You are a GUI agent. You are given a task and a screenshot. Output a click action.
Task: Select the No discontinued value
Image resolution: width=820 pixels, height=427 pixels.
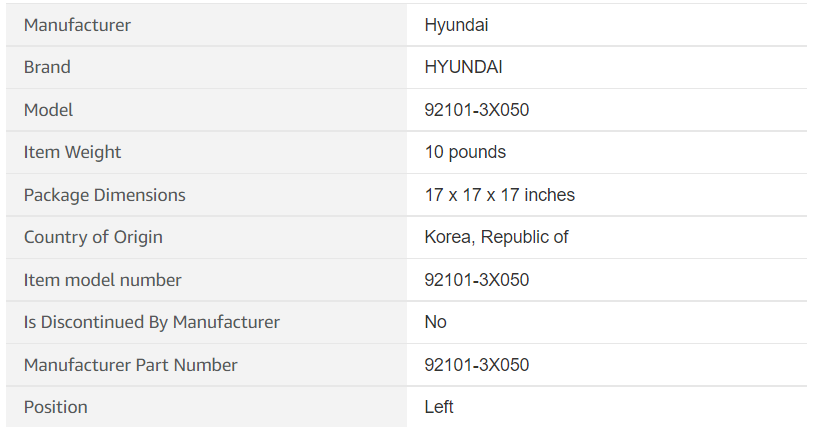click(435, 322)
